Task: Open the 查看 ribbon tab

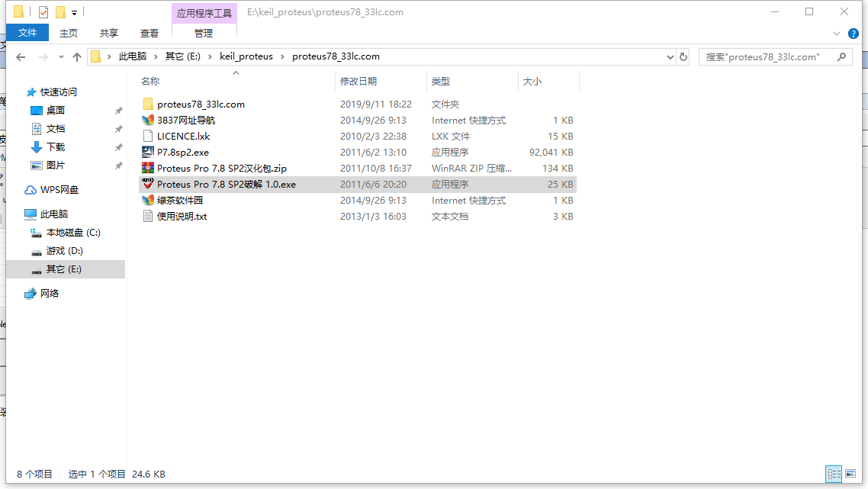Action: click(149, 34)
